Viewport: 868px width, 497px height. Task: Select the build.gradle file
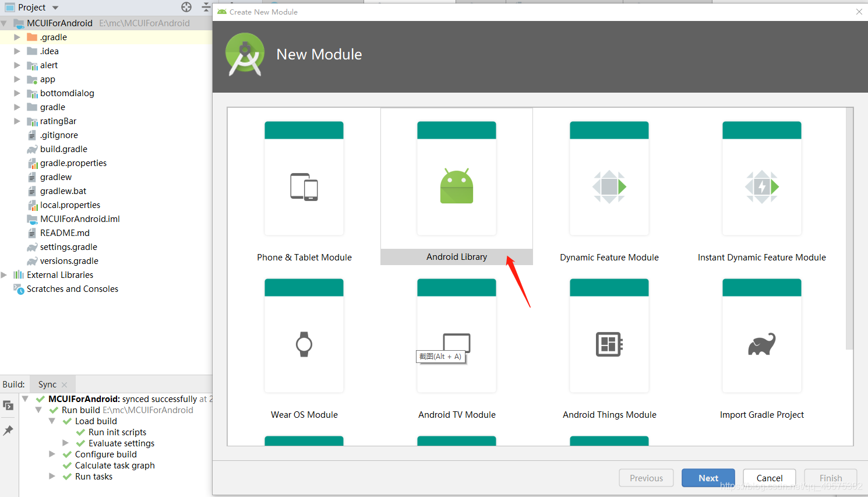(x=63, y=149)
